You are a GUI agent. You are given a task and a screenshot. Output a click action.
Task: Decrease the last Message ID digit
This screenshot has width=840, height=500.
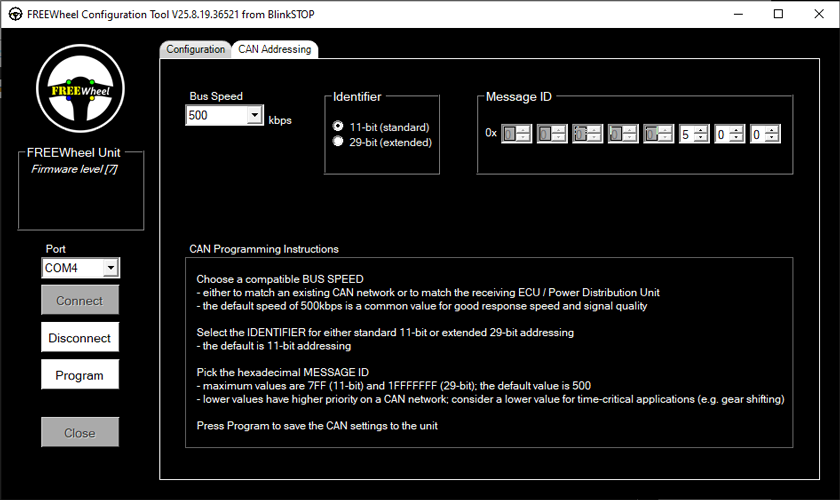(772, 137)
